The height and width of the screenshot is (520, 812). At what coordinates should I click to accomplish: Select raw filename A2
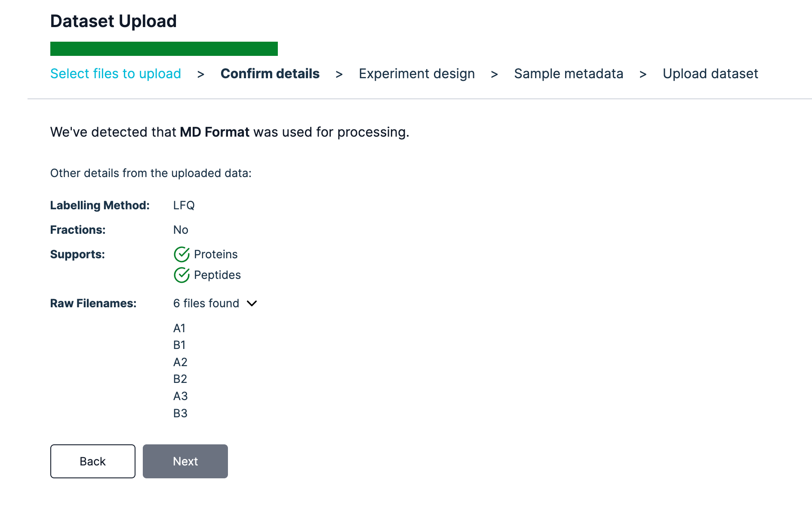pos(180,362)
